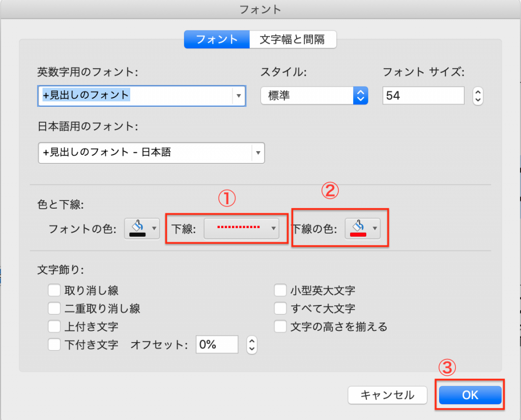Image resolution: width=521 pixels, height=420 pixels.
Task: Click the underline color paint bucket icon
Action: coord(357,228)
